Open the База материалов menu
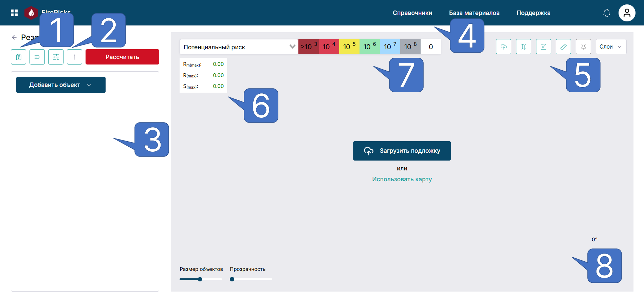644x297 pixels. pos(474,13)
